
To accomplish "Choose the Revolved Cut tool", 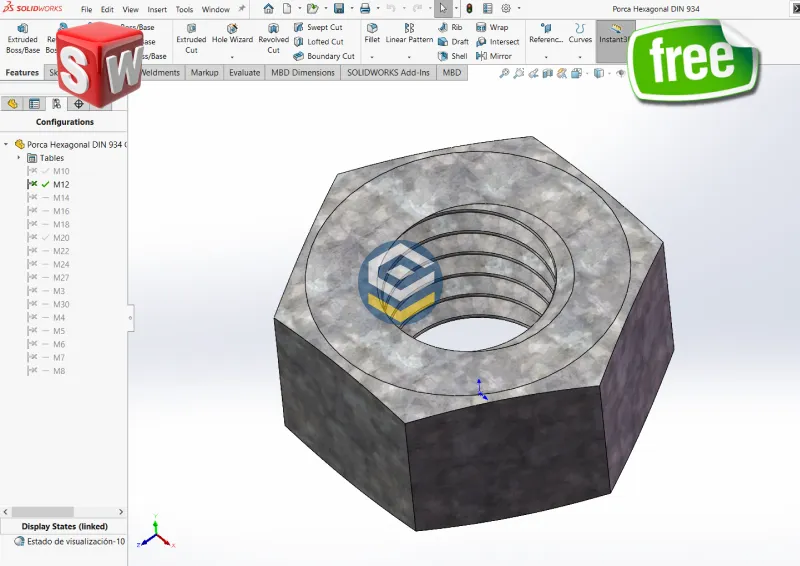I will 273,38.
